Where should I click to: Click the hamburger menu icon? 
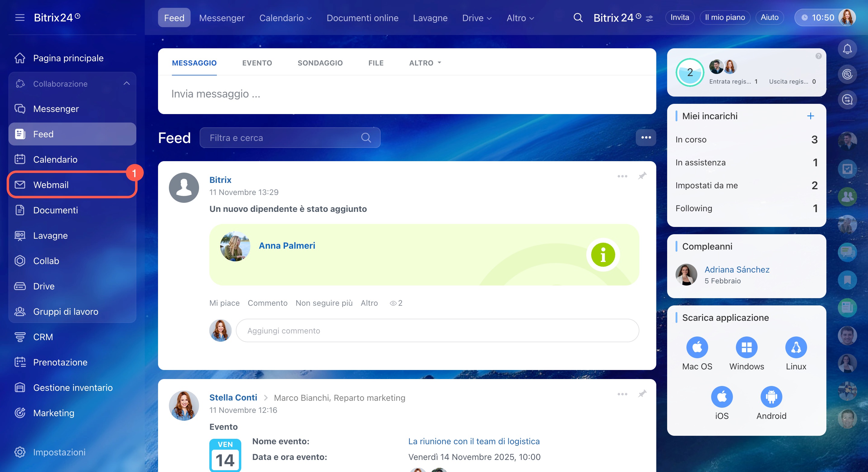20,18
